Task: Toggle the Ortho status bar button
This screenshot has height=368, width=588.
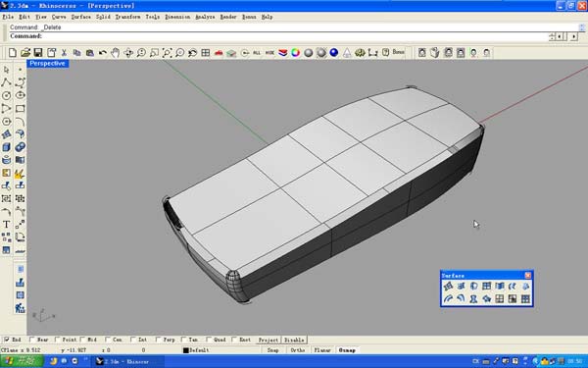Action: [297, 350]
